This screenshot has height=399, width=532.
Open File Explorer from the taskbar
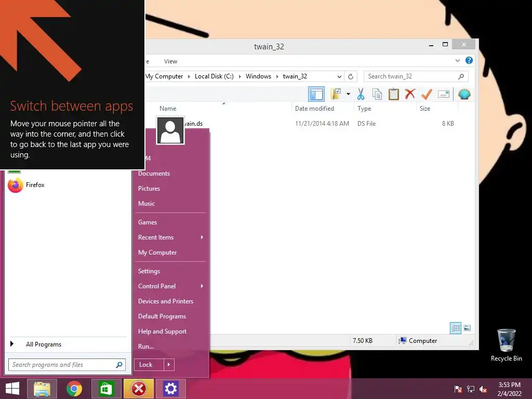[x=42, y=389]
